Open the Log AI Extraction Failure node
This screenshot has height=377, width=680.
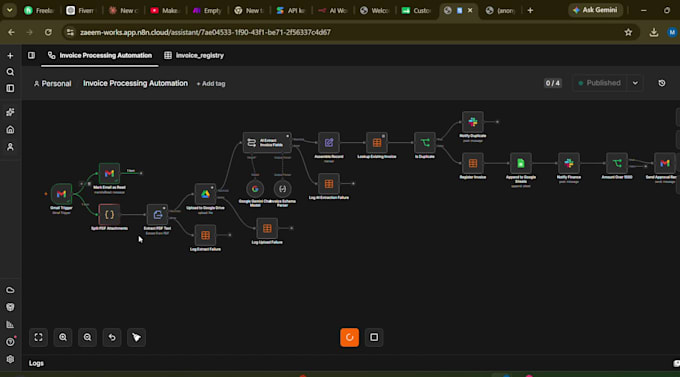(x=329, y=184)
